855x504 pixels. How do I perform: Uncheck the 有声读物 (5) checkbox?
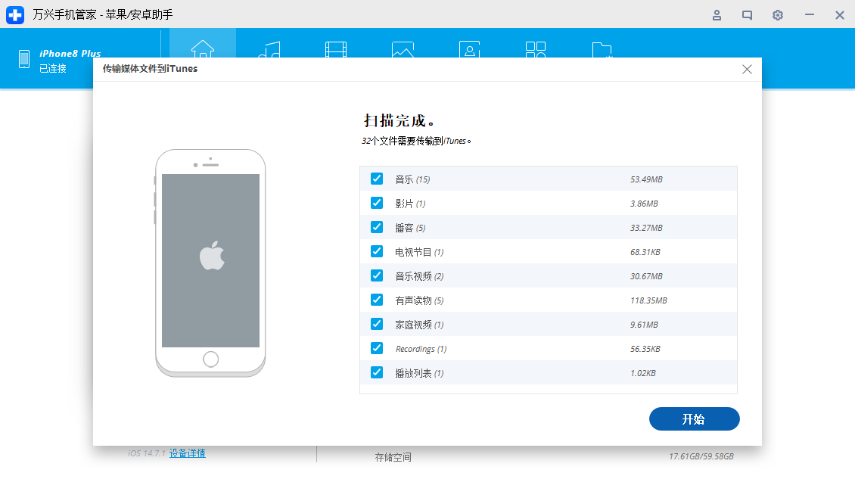pyautogui.click(x=377, y=300)
